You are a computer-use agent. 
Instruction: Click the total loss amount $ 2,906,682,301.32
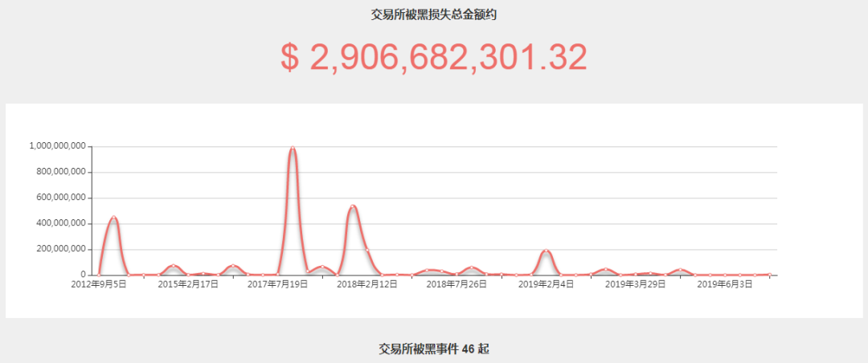click(433, 58)
